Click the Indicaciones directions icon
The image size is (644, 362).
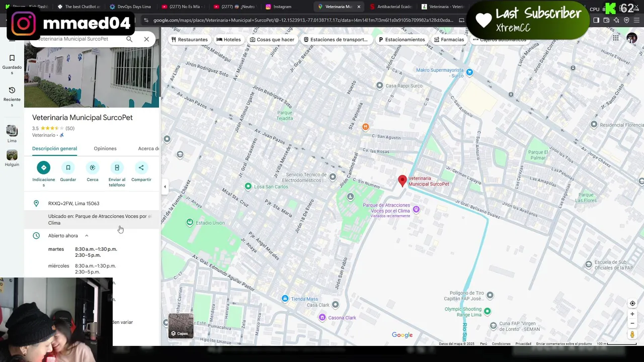[x=44, y=167]
